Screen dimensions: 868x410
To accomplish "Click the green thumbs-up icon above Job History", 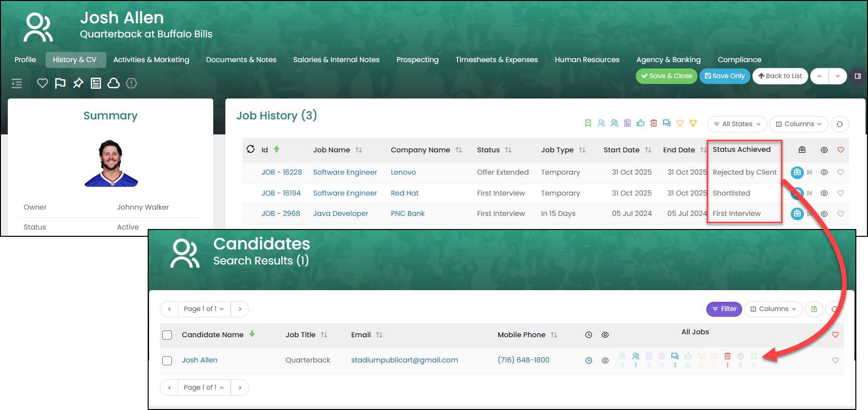I will click(641, 123).
